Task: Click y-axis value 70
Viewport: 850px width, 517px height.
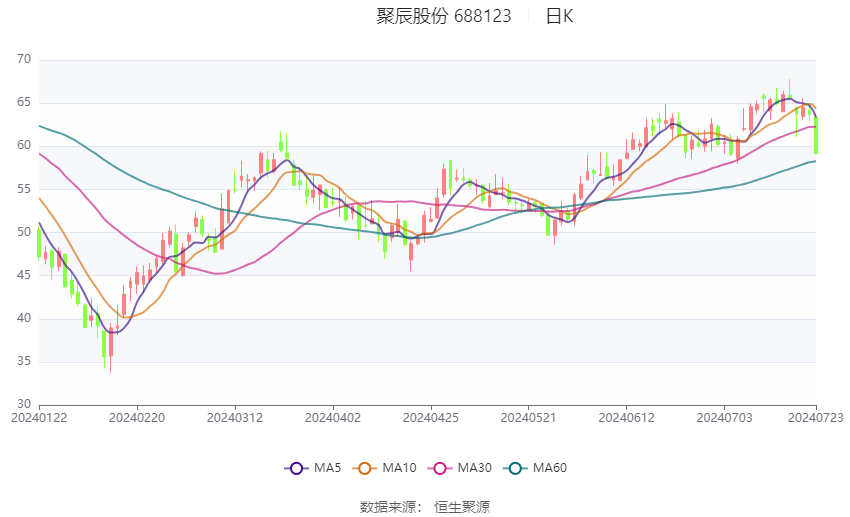Action: coord(24,59)
